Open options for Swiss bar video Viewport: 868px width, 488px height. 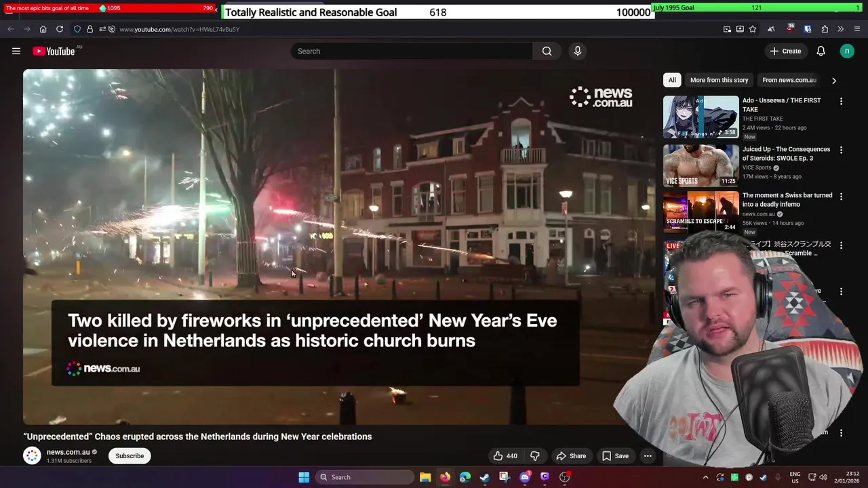[841, 196]
